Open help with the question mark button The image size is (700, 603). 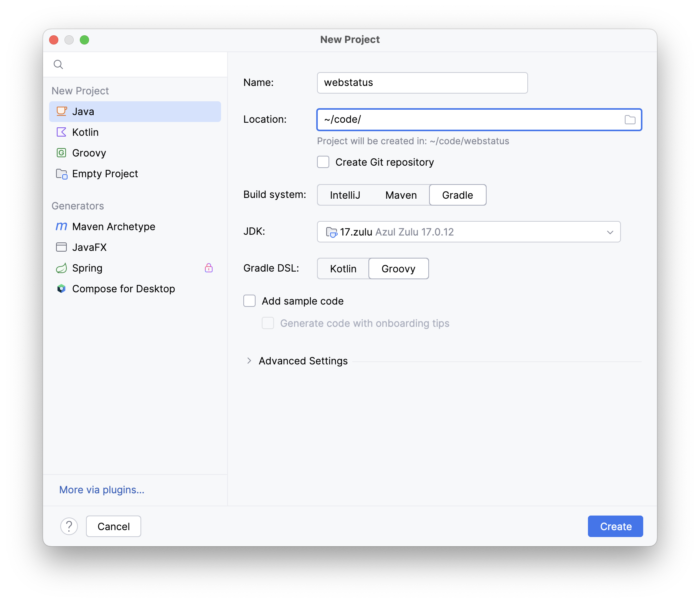pyautogui.click(x=69, y=526)
